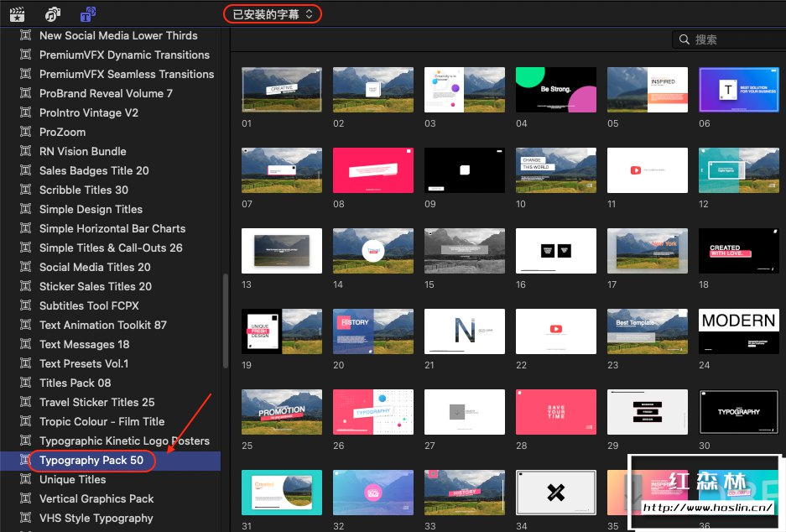The height and width of the screenshot is (532, 786).
Task: Select Subtitles Tool FCPX category
Action: click(x=89, y=306)
